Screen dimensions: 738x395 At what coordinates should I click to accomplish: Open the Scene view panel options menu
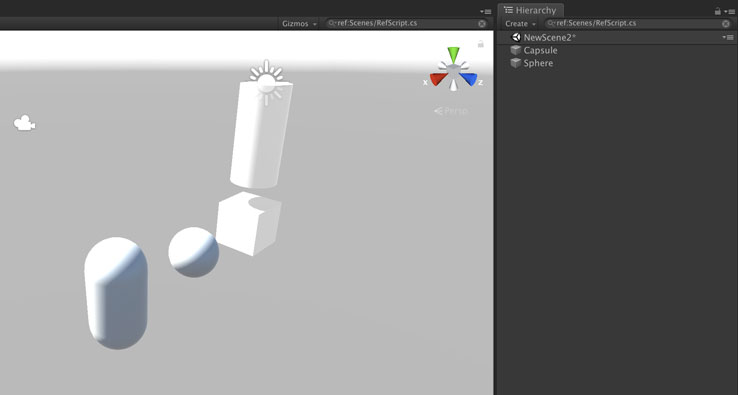(x=486, y=11)
